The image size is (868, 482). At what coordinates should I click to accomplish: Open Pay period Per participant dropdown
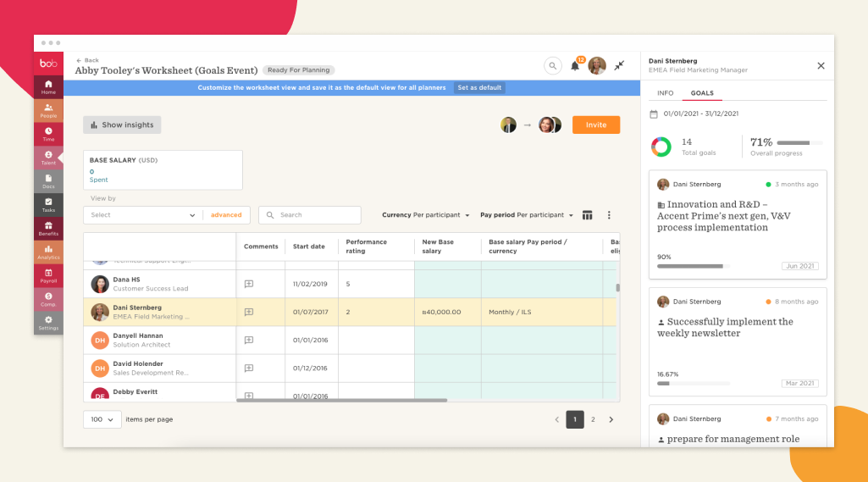click(x=527, y=215)
